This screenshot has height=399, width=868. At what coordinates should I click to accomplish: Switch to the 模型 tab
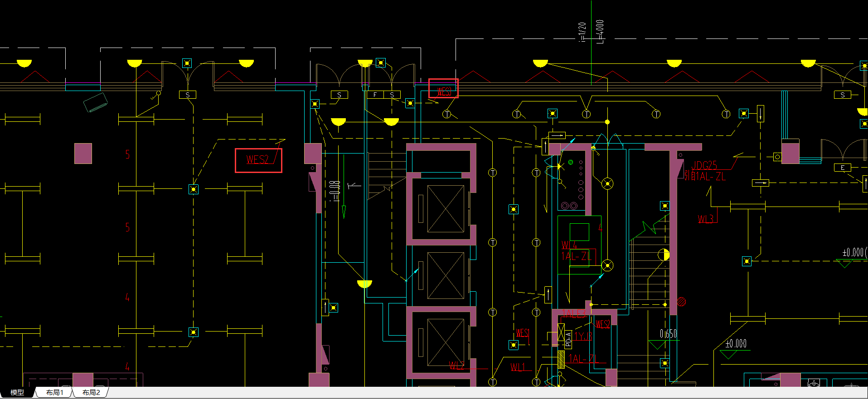(17, 393)
